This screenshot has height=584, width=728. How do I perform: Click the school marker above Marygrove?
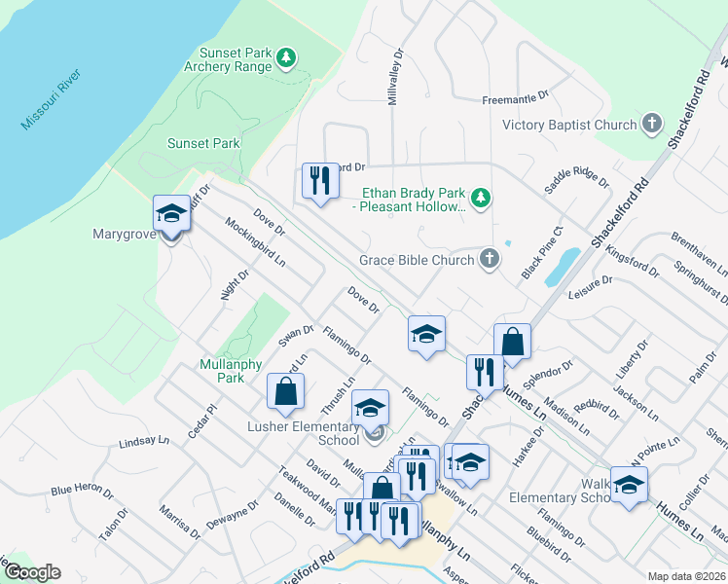tap(171, 214)
